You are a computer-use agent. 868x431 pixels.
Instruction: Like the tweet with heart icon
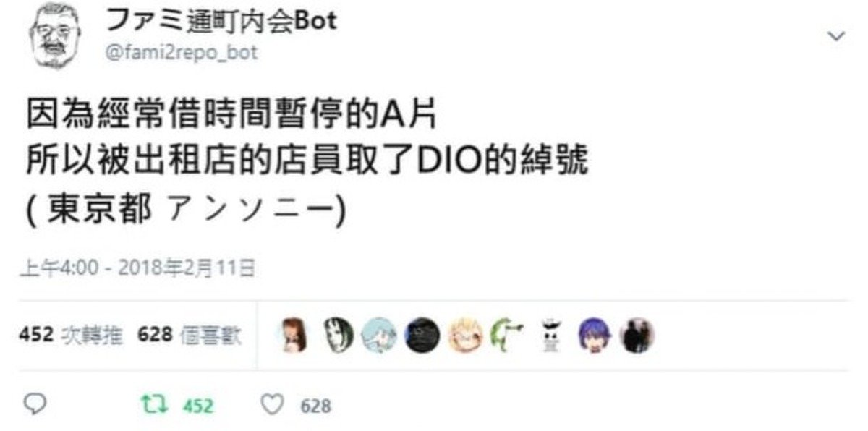271,405
